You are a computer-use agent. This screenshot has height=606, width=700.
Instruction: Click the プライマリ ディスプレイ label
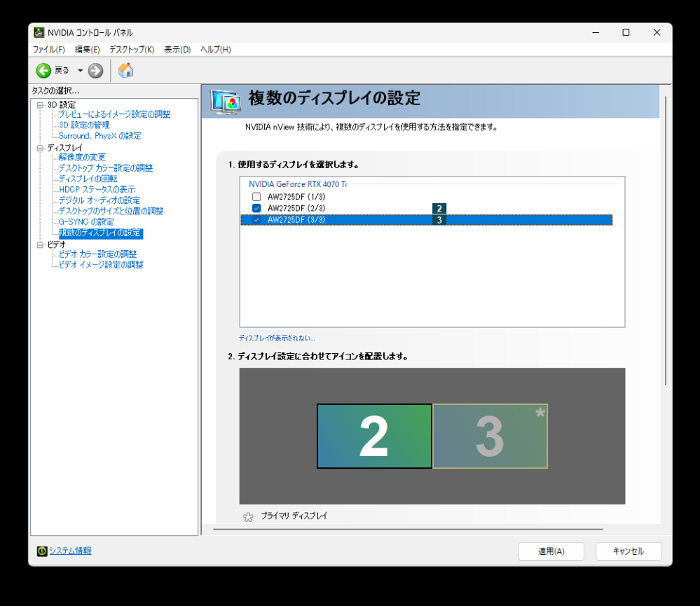tap(294, 516)
